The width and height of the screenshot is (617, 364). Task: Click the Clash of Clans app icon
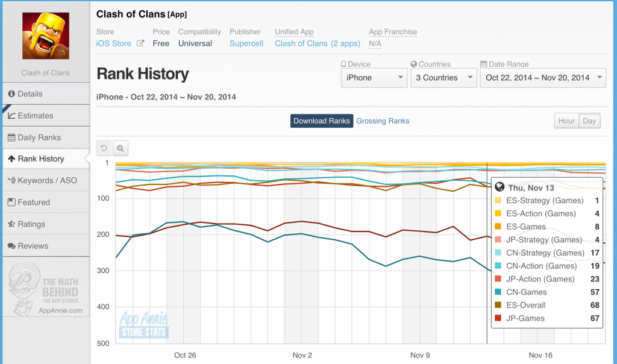[x=46, y=36]
